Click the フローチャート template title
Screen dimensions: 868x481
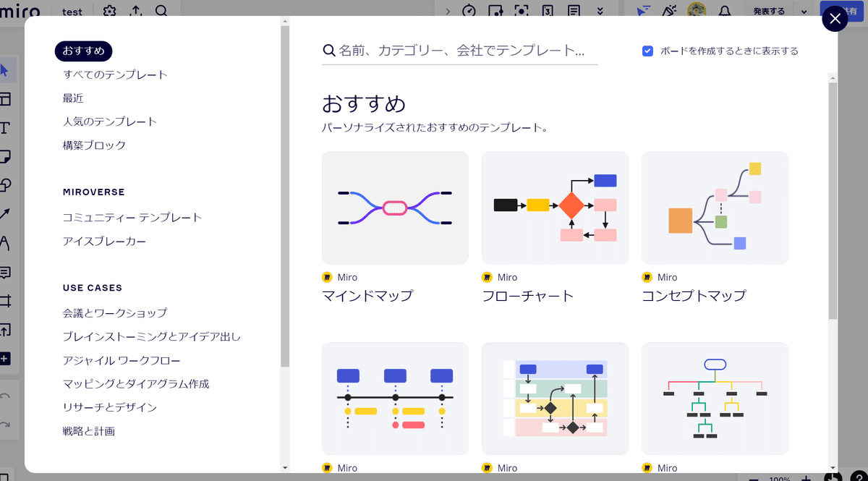tap(528, 295)
